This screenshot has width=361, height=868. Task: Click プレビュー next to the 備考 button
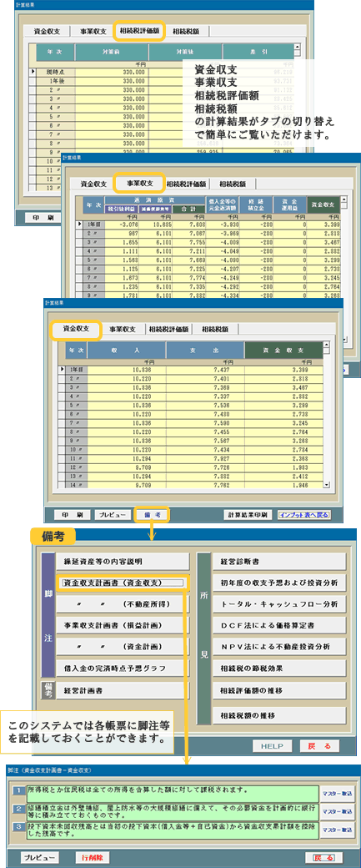[113, 515]
